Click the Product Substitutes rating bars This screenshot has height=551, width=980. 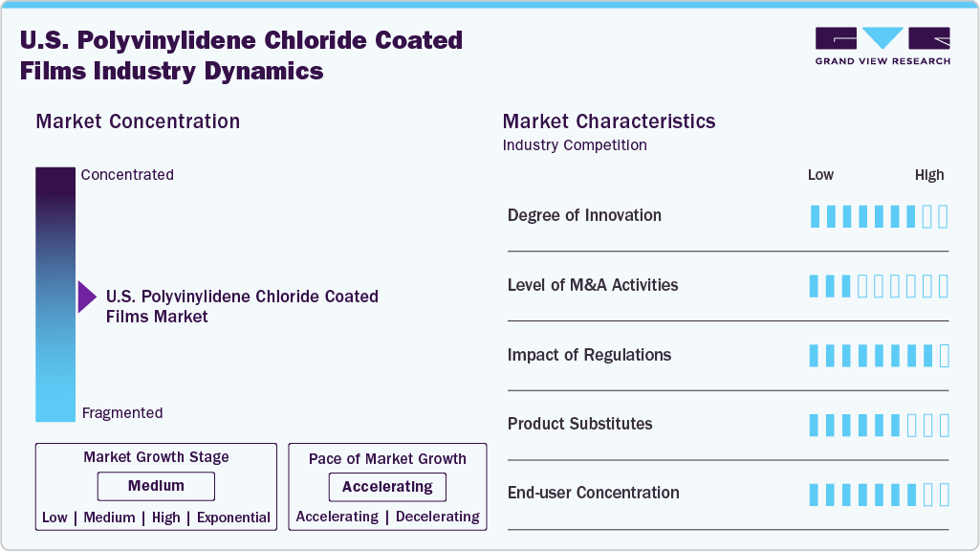pyautogui.click(x=879, y=425)
